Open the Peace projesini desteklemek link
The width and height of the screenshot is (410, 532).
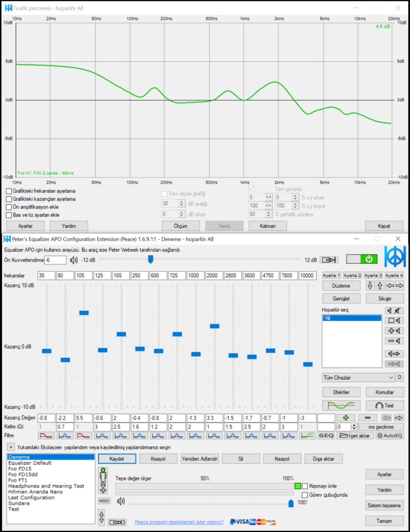click(x=179, y=522)
